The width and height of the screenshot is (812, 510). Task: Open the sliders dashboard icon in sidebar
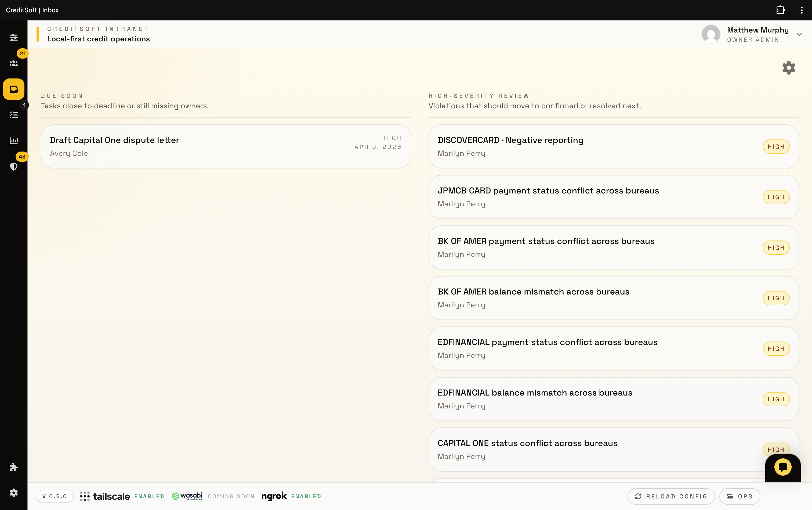[13, 37]
